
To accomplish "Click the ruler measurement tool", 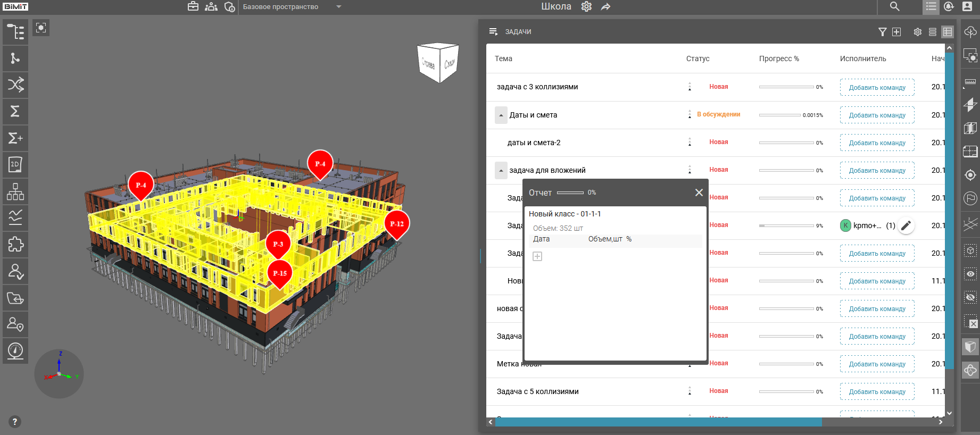I will (970, 82).
